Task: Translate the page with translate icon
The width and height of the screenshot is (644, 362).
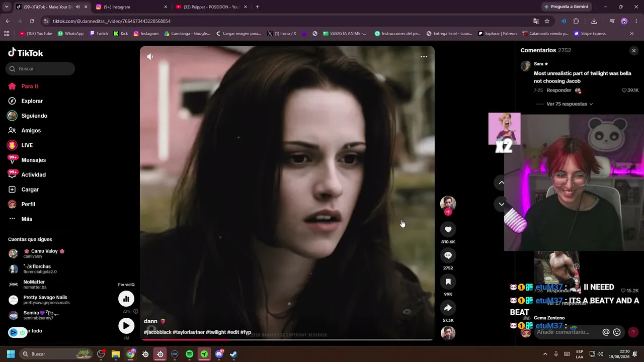Action: click(536, 21)
